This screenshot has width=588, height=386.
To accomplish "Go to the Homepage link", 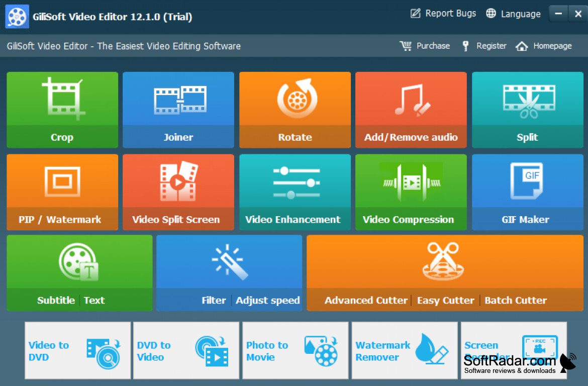I will [x=544, y=46].
